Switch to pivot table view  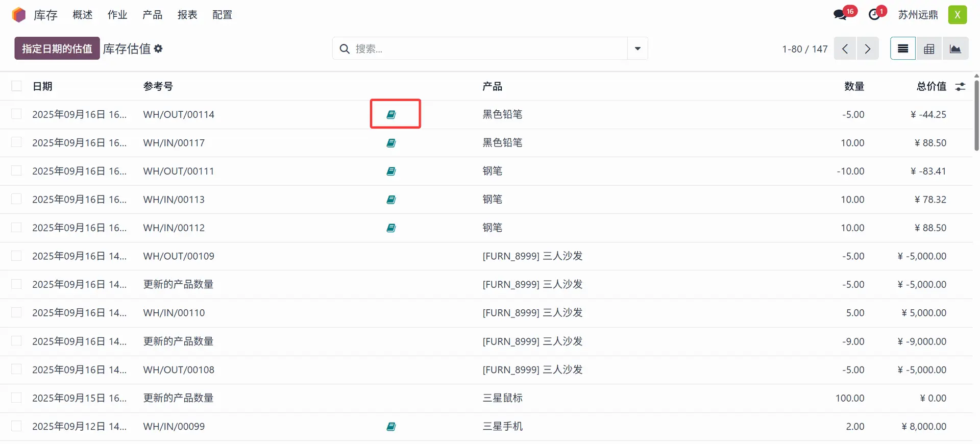[x=929, y=48]
